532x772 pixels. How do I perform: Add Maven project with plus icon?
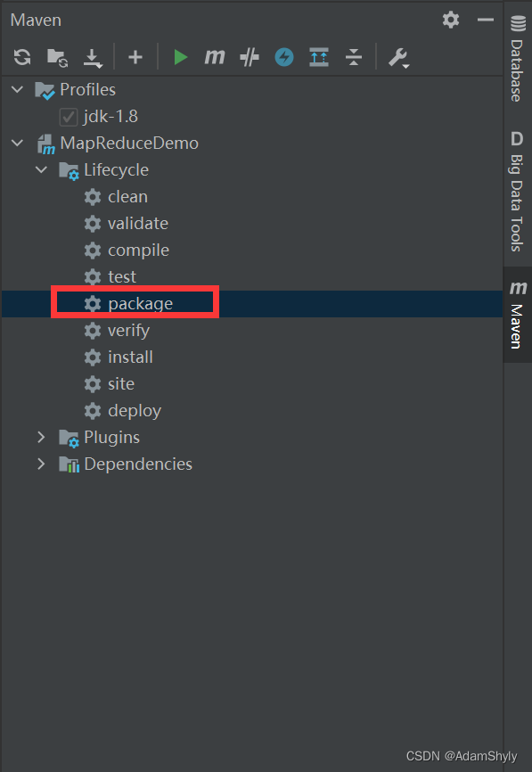(x=135, y=57)
